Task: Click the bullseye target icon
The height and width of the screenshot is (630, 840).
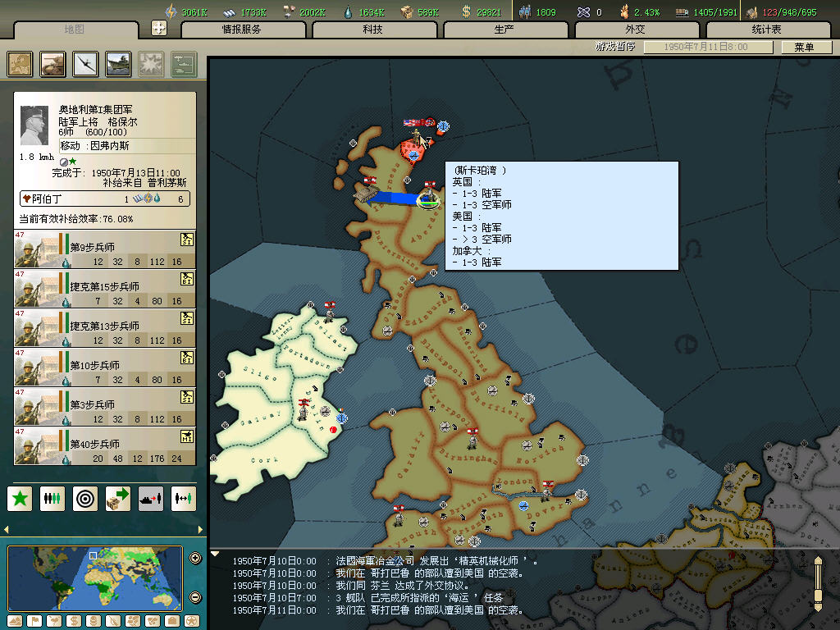Action: click(x=85, y=499)
